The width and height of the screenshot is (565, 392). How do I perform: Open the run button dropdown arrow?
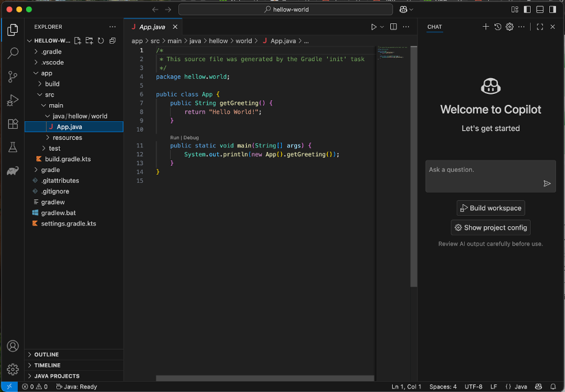click(382, 27)
